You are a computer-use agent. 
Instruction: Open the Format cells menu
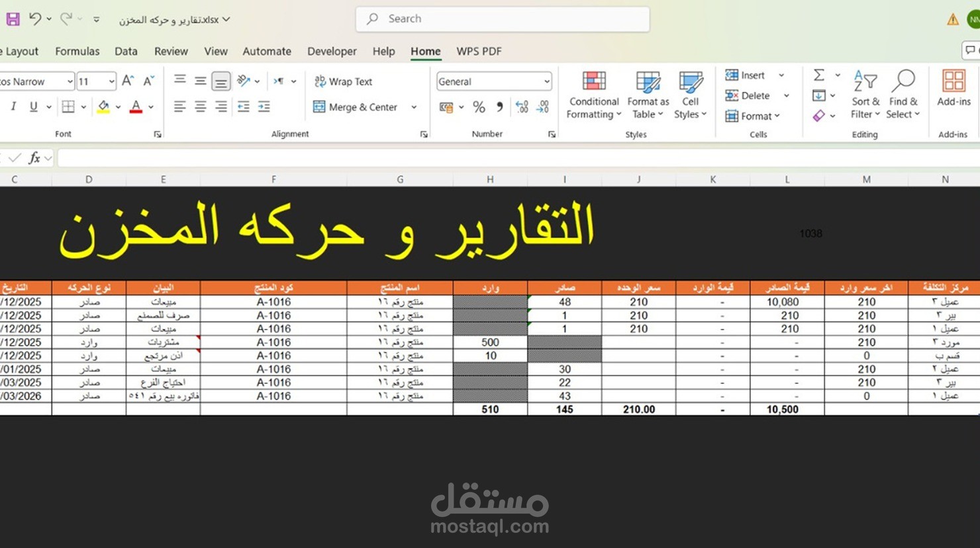tap(752, 116)
